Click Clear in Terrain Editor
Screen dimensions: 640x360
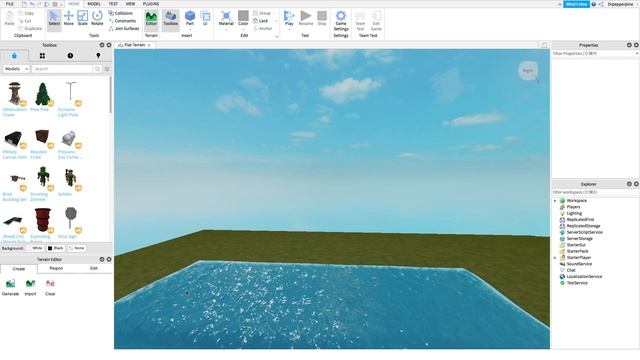(50, 287)
